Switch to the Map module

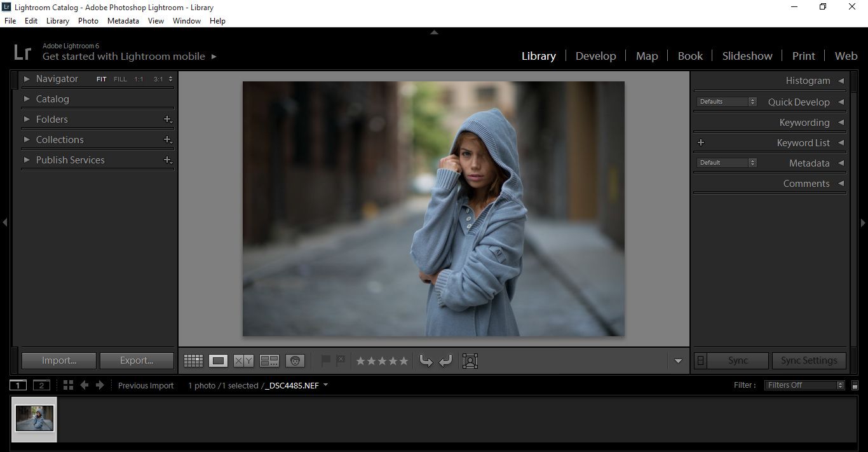pyautogui.click(x=647, y=56)
